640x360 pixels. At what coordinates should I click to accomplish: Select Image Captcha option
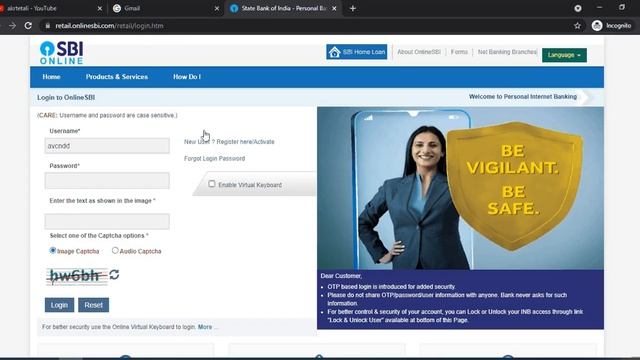(x=53, y=250)
